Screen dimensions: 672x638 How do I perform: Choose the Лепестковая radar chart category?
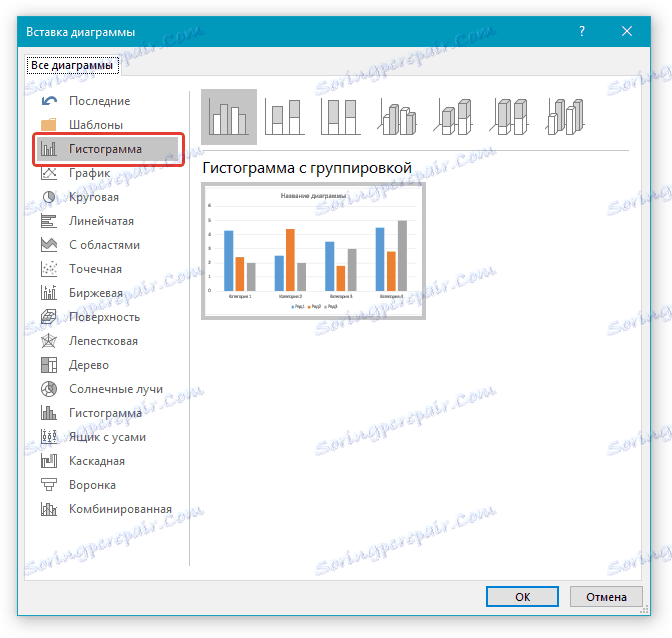(x=107, y=341)
